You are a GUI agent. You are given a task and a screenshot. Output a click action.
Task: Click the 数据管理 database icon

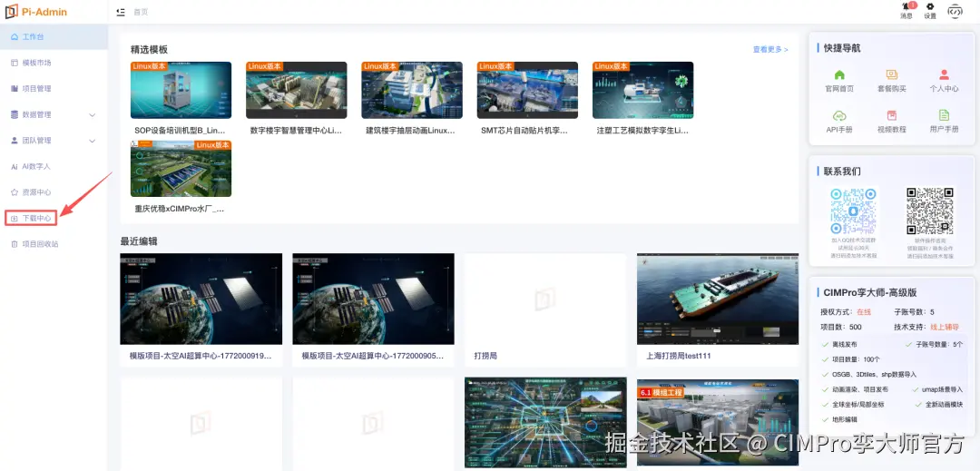[x=15, y=114]
